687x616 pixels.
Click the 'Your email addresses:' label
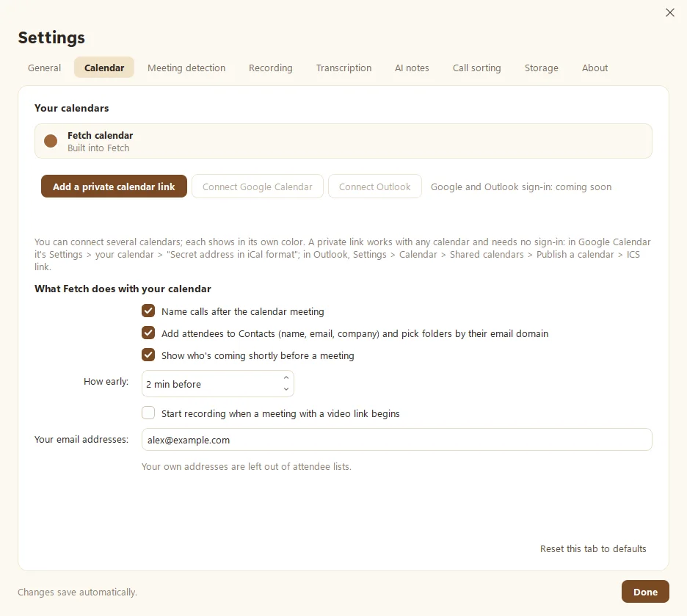click(81, 440)
